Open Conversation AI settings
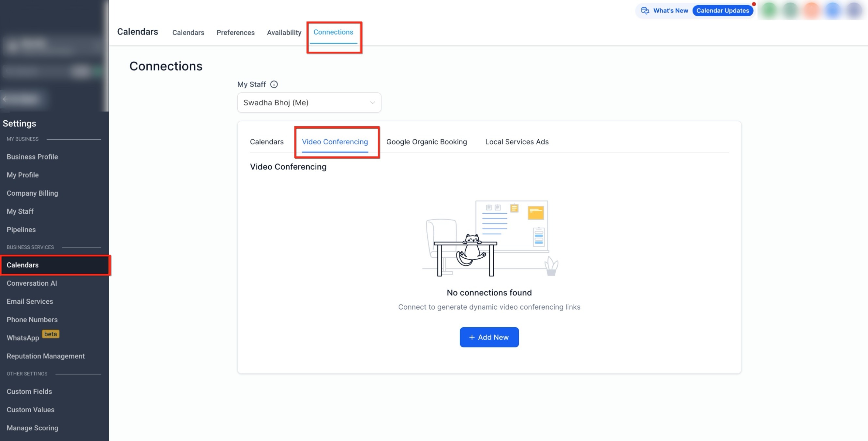This screenshot has width=868, height=441. (x=32, y=283)
